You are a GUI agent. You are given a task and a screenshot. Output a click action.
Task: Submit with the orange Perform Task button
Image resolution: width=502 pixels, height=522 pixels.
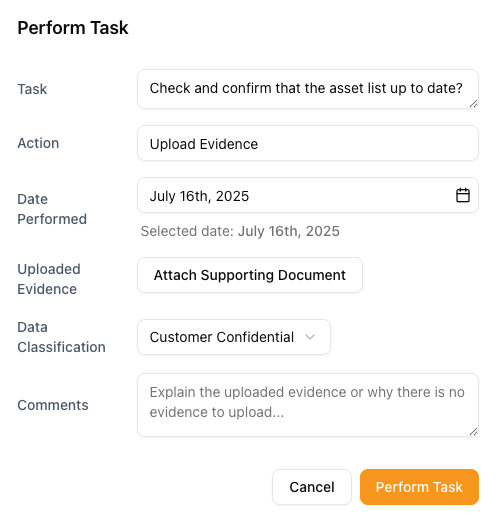[x=419, y=487]
